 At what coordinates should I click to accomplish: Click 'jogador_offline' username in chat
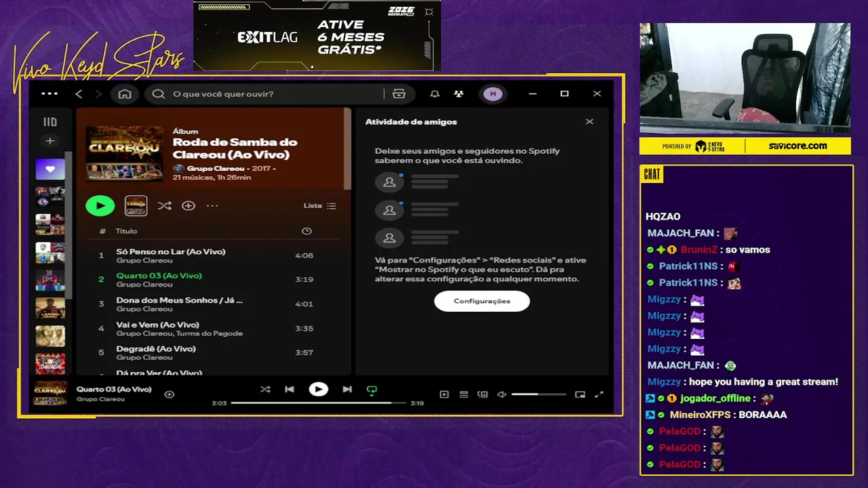(x=715, y=399)
